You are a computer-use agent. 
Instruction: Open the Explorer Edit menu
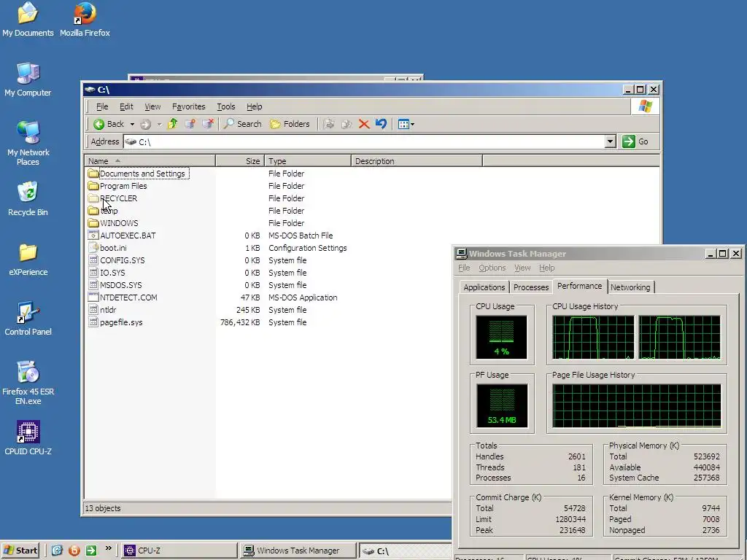click(x=126, y=106)
